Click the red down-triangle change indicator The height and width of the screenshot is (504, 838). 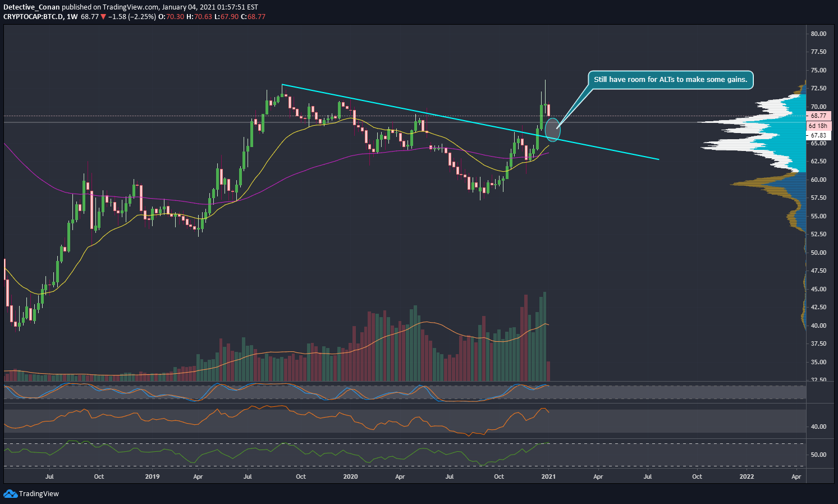point(103,17)
